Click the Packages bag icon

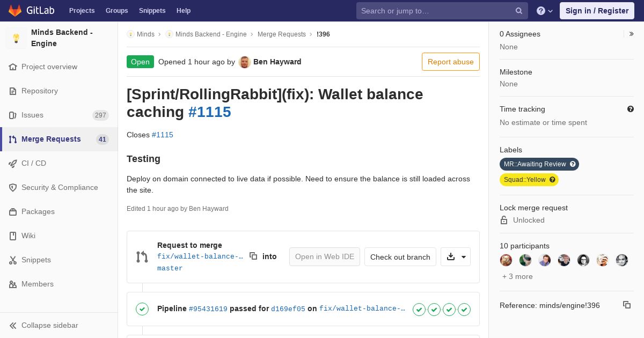coord(13,212)
